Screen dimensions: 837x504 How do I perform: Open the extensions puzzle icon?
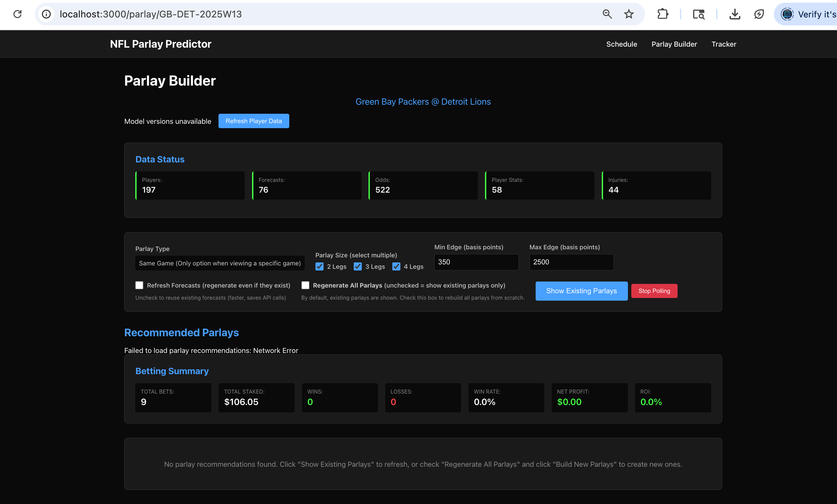click(662, 14)
